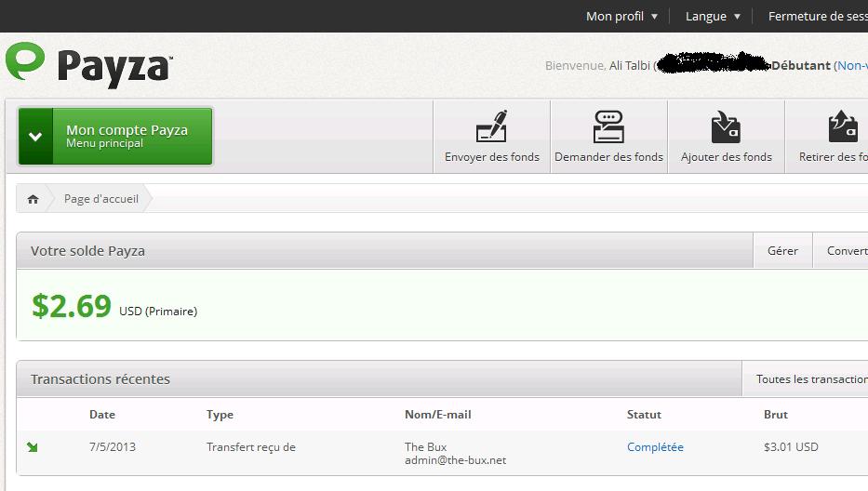Click the Ajouter des fonds label
Screen dimensions: 868x491
click(x=726, y=156)
